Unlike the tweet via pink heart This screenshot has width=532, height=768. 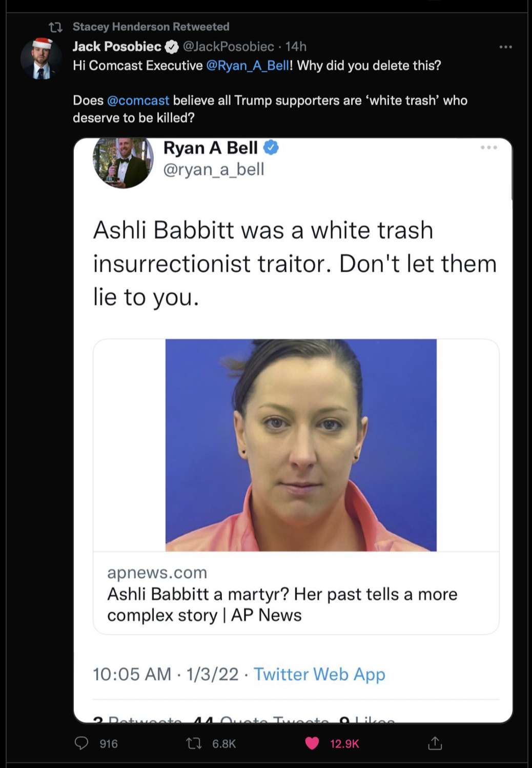(312, 743)
